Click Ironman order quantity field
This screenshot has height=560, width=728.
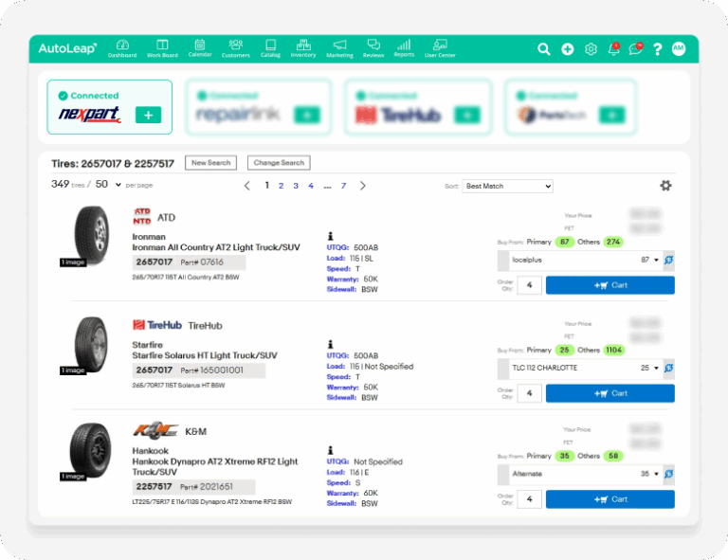pyautogui.click(x=529, y=285)
